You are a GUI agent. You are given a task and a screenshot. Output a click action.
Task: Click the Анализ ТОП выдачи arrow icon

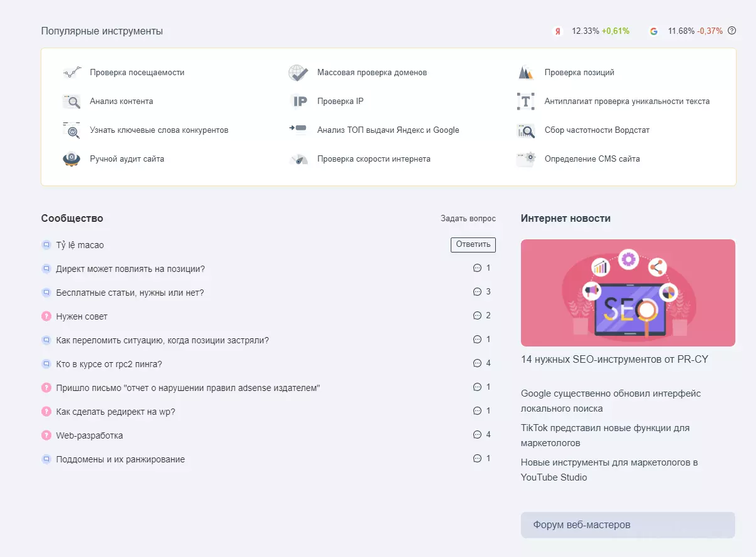(298, 128)
